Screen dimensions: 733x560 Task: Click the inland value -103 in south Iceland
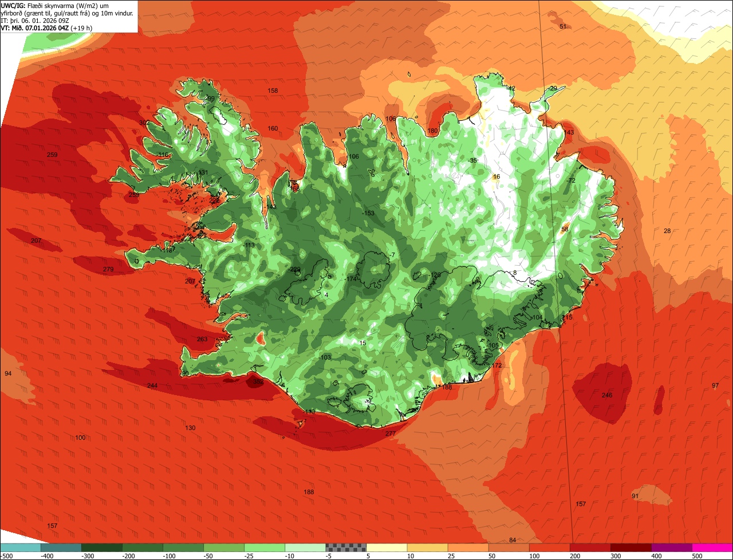[325, 358]
